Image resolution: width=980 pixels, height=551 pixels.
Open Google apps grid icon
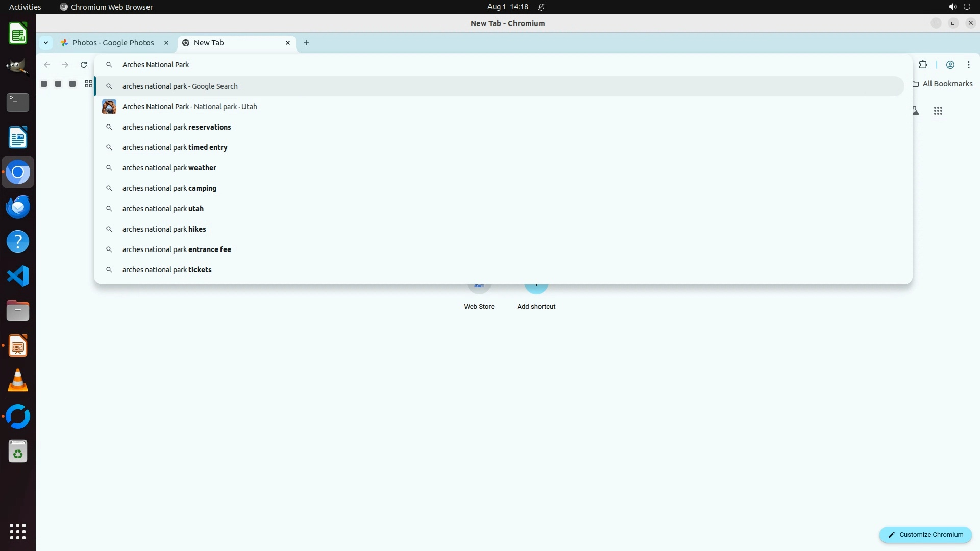coord(938,111)
